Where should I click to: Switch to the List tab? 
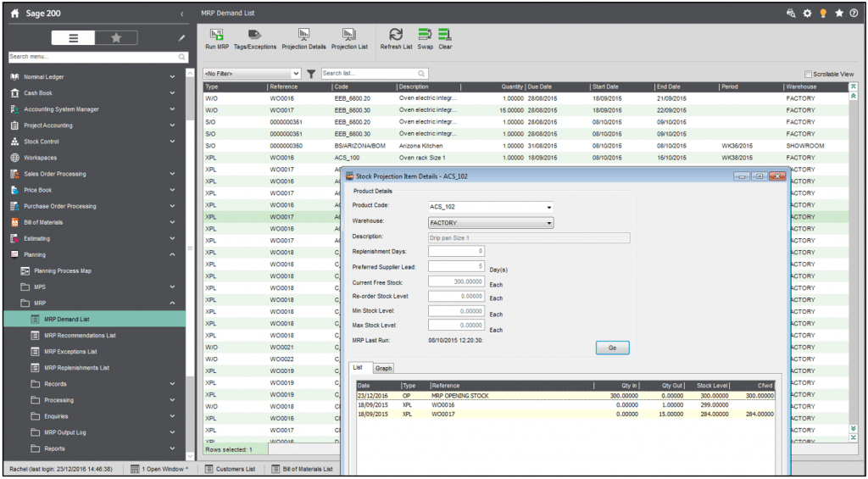click(358, 368)
